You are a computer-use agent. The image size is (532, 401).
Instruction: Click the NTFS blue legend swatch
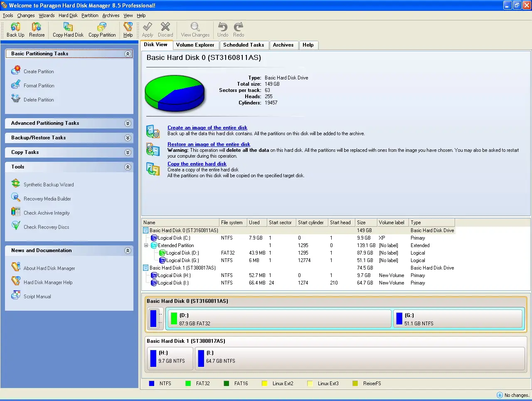tap(152, 384)
